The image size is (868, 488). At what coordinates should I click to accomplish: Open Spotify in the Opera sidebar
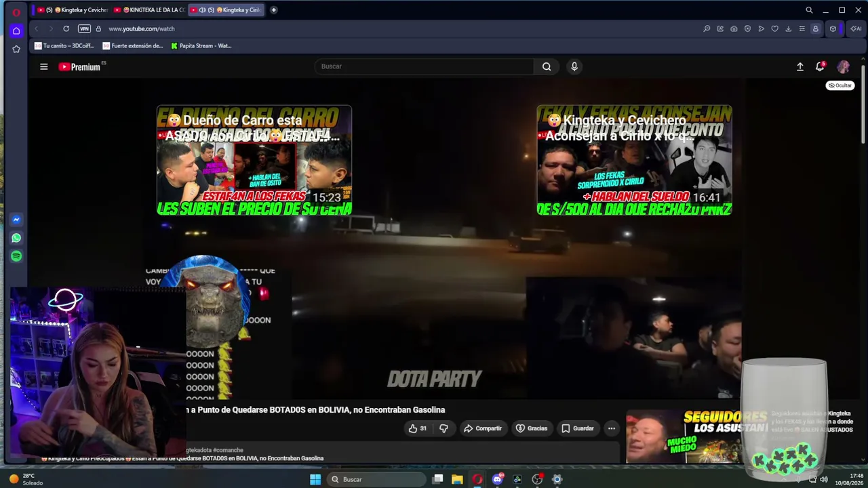pos(16,256)
